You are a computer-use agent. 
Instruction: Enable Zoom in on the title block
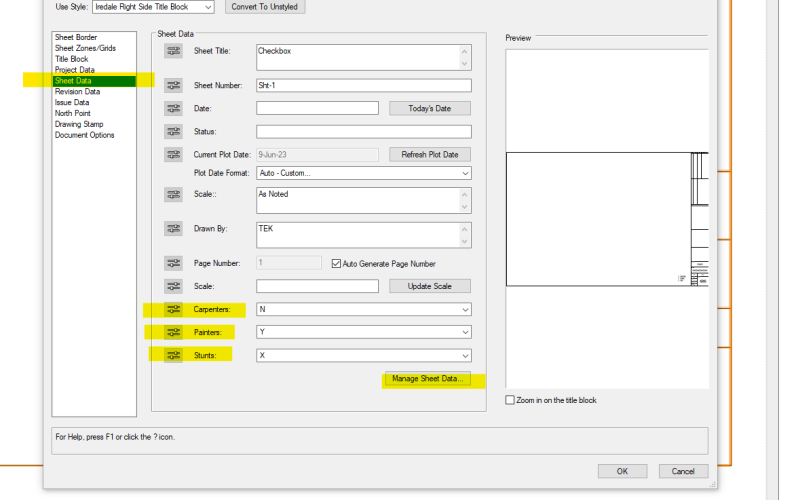pos(511,400)
